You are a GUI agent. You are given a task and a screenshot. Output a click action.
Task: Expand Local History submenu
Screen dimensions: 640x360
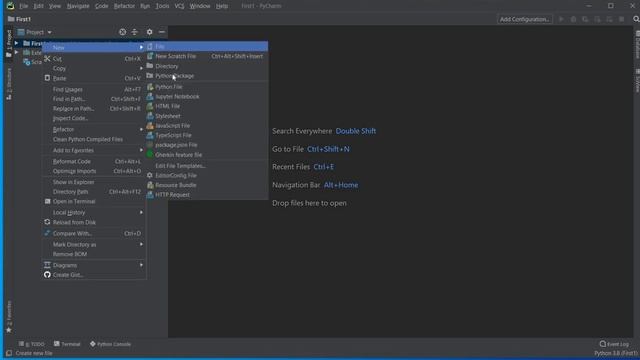[94, 213]
